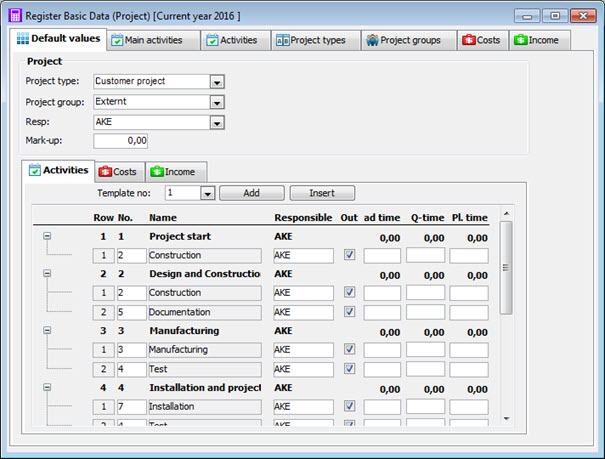Toggle the Out checkbox for Manufacturing sub-row

pos(349,349)
